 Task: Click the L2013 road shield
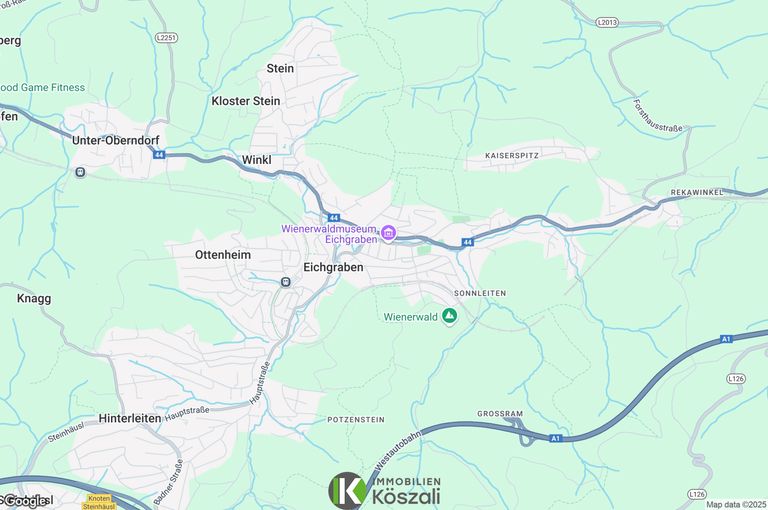point(607,23)
